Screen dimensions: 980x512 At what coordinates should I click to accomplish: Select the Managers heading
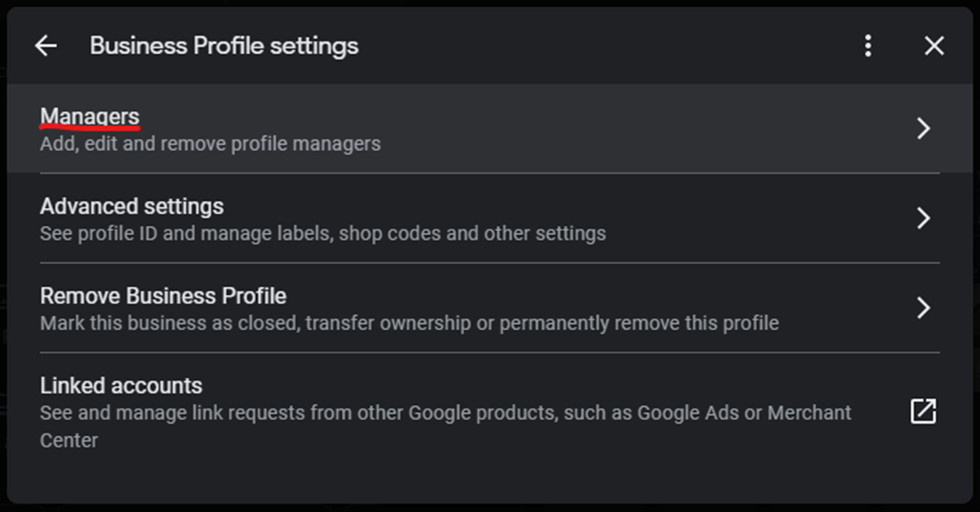click(x=89, y=117)
